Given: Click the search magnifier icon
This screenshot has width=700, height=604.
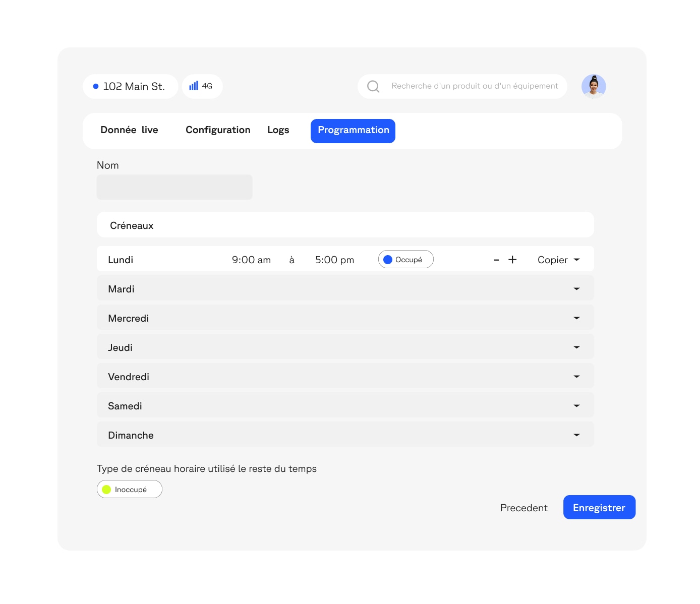Looking at the screenshot, I should [x=373, y=86].
